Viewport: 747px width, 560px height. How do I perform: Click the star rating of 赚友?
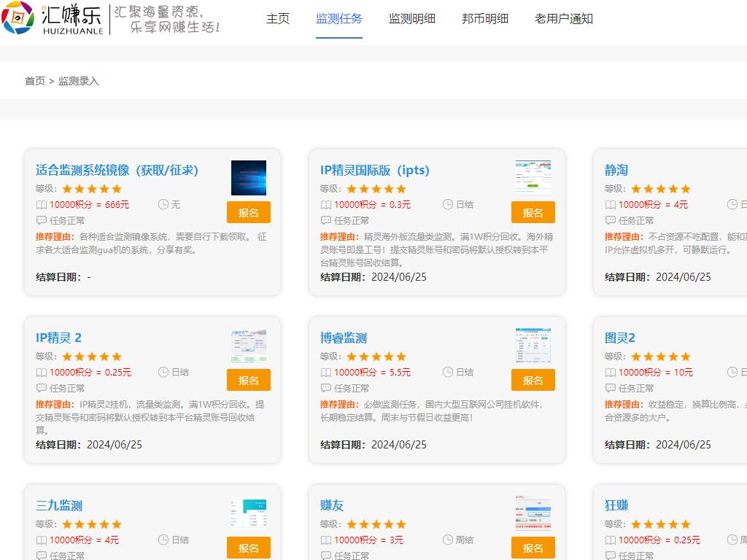(x=376, y=524)
